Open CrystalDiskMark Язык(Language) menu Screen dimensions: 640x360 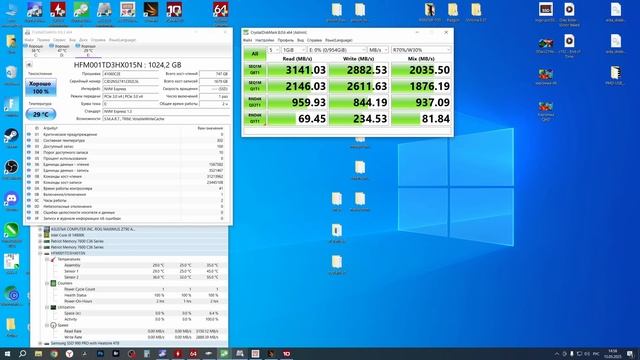coord(338,40)
